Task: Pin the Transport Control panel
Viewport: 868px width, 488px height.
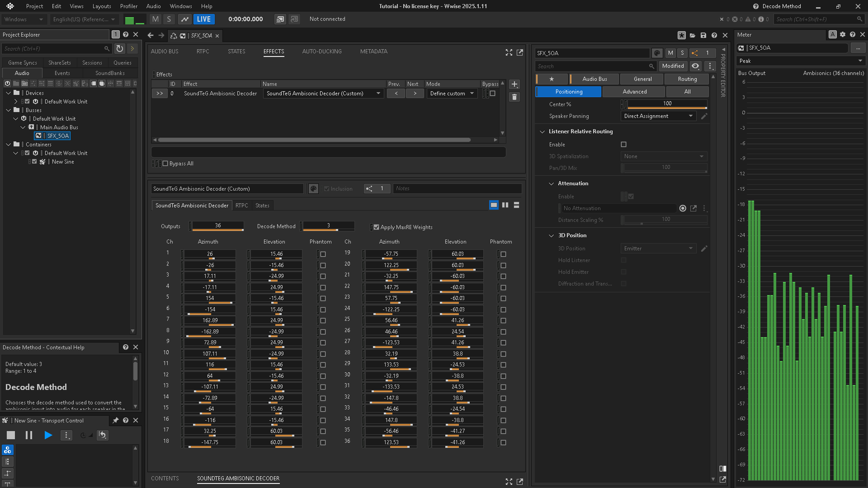Action: coord(116,421)
